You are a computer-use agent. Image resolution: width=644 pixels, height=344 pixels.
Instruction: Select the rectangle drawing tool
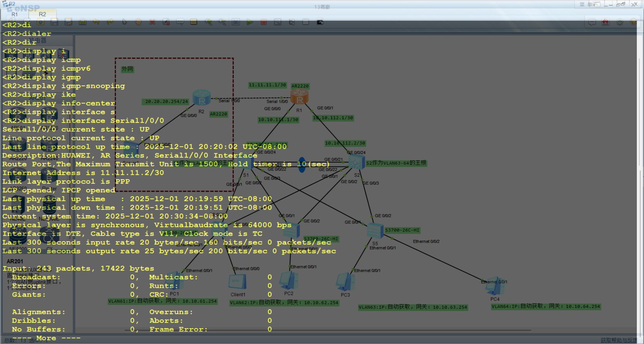(x=194, y=22)
